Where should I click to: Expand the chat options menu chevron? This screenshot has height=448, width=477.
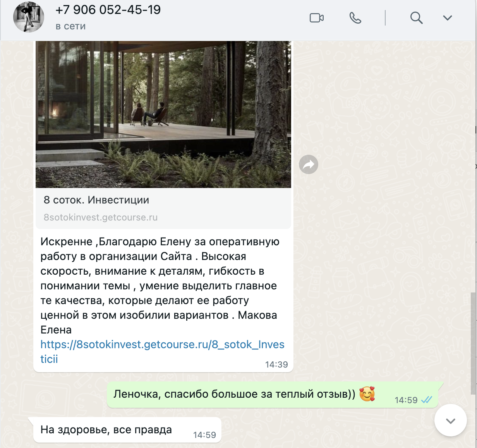tap(448, 18)
